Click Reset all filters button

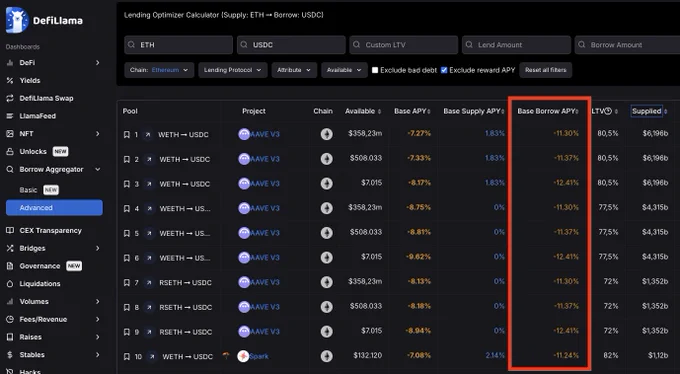[x=546, y=70]
